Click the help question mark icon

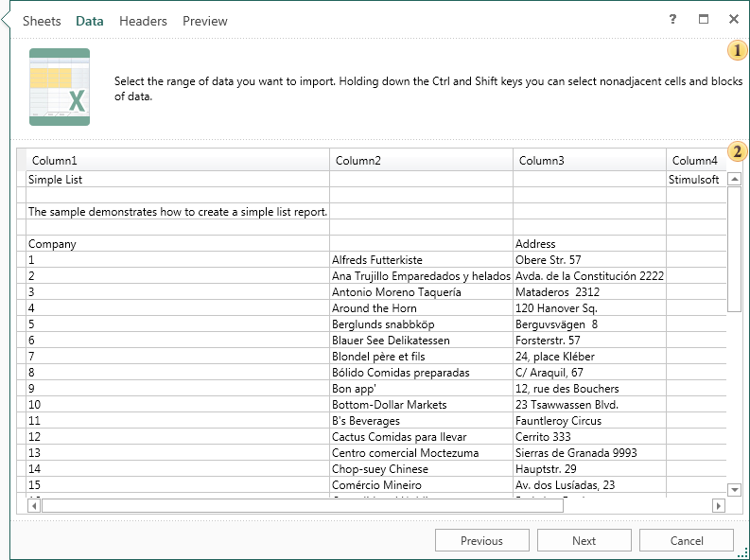[x=672, y=19]
